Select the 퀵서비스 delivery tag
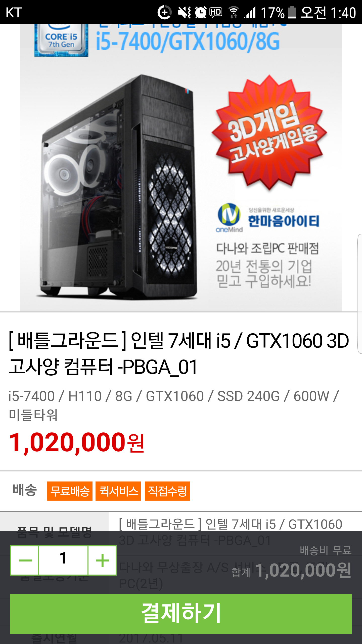 [x=118, y=491]
